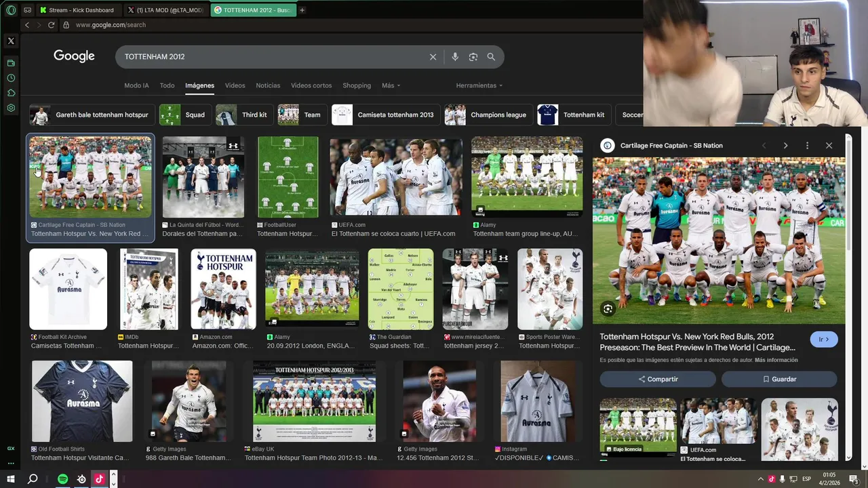Open the Bajo licencia related image

[638, 426]
